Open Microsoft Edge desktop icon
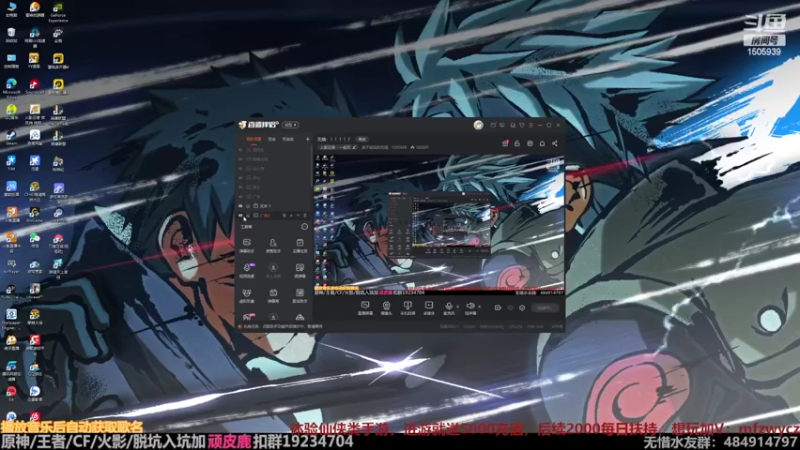Screen dimensions: 800x450 pos(11,87)
